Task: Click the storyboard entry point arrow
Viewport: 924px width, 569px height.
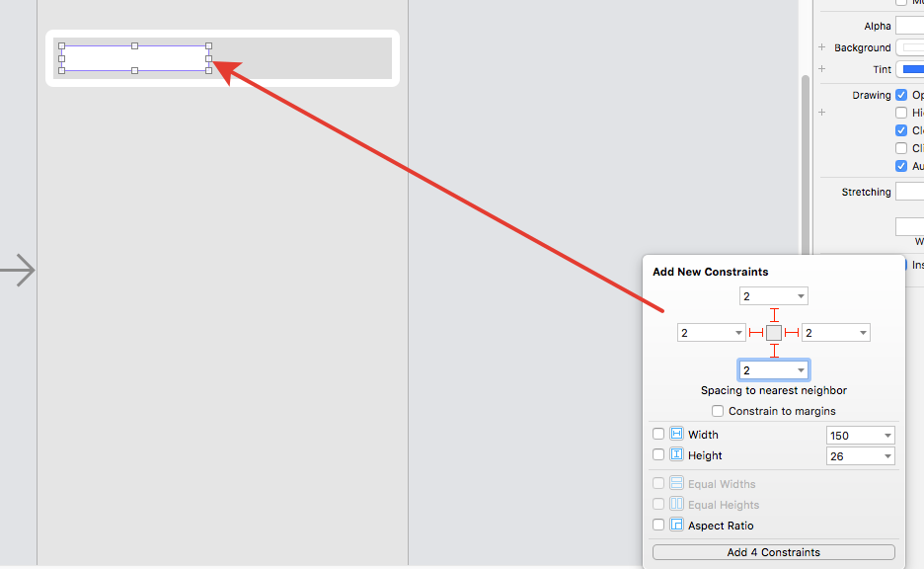Action: click(x=18, y=271)
